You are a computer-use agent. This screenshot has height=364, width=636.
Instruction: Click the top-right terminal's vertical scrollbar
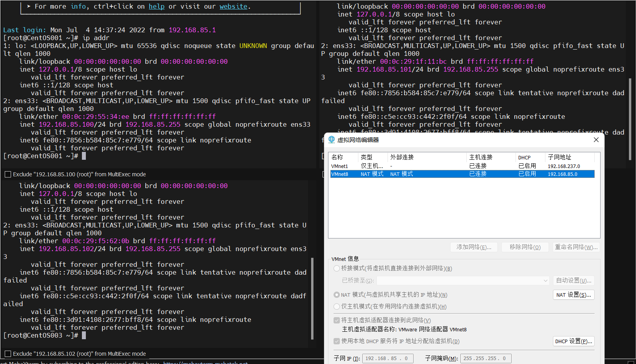[630, 119]
